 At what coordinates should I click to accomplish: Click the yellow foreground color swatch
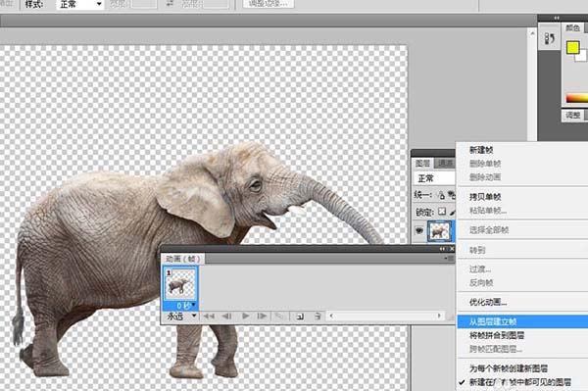[572, 48]
